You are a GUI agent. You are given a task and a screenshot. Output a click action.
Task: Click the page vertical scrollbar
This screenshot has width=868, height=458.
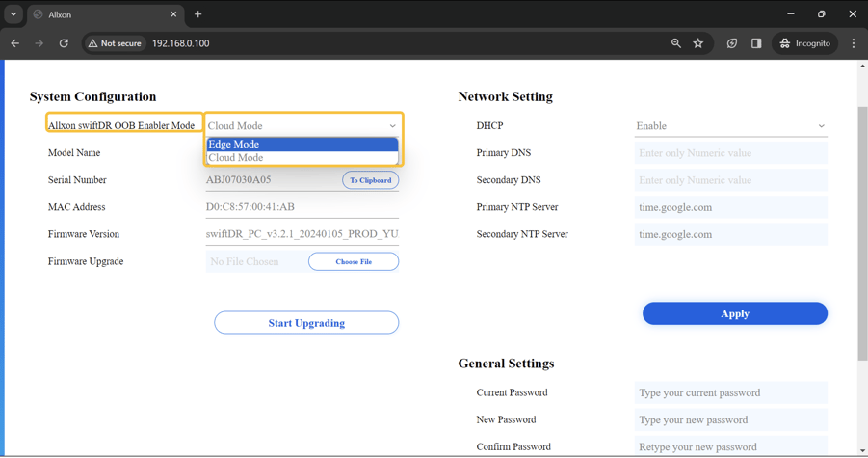pyautogui.click(x=862, y=232)
